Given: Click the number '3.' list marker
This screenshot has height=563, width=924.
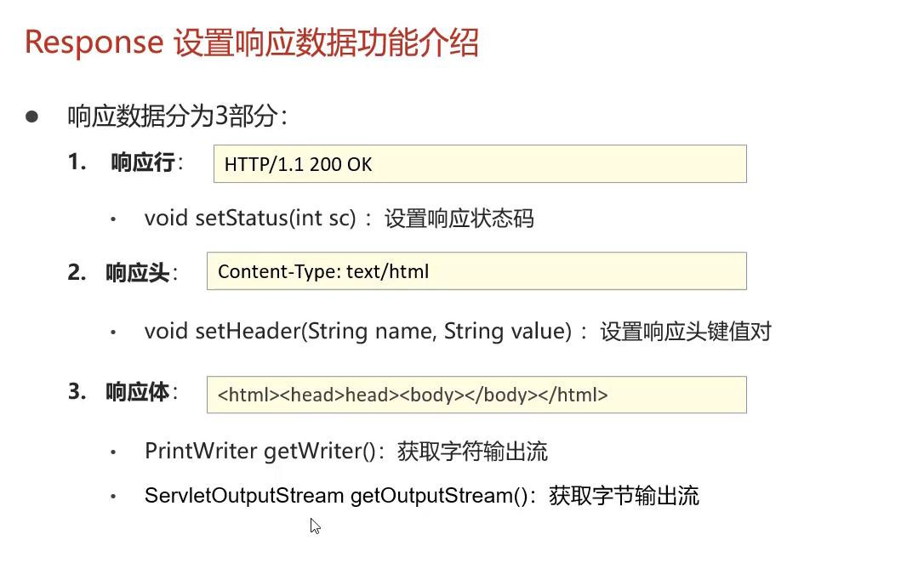Looking at the screenshot, I should (77, 391).
